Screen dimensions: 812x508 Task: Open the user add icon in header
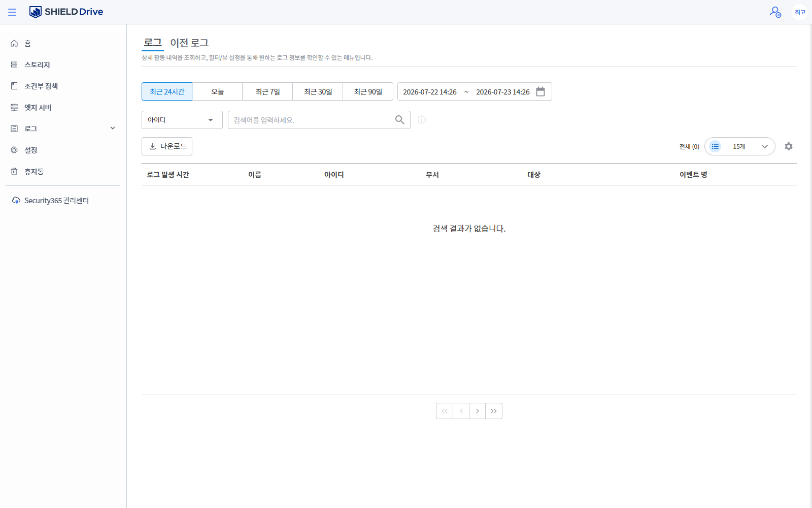click(x=775, y=12)
